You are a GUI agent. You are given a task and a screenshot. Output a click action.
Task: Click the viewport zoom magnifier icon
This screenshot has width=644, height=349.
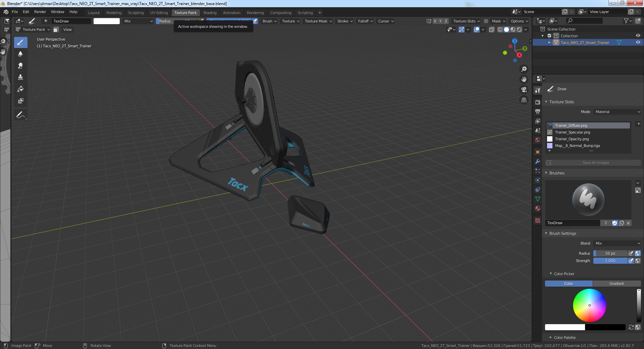coord(524,69)
